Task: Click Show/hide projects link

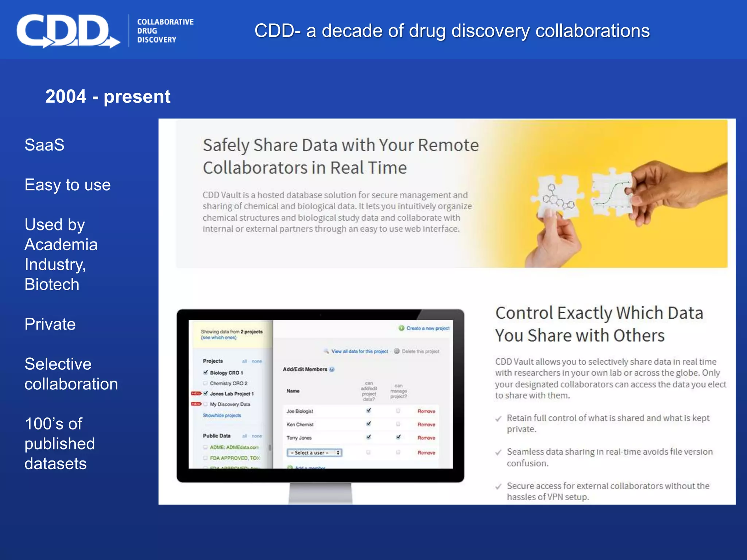Action: point(222,416)
